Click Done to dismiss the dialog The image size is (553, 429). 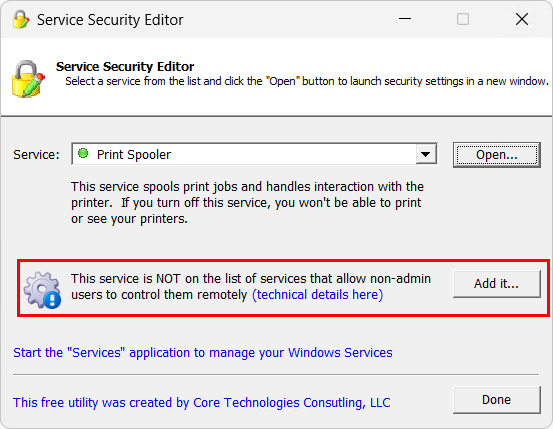point(497,400)
